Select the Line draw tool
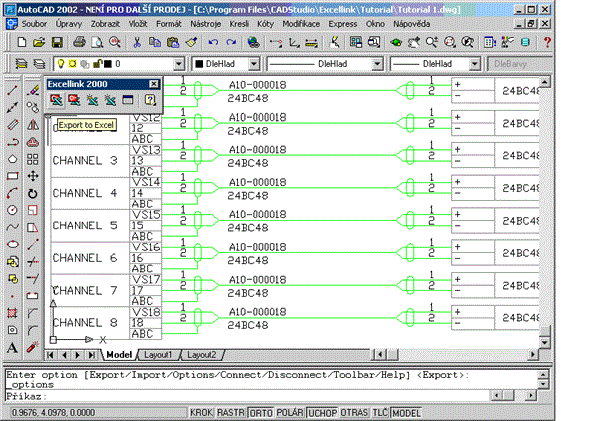600x421 pixels. [x=12, y=91]
